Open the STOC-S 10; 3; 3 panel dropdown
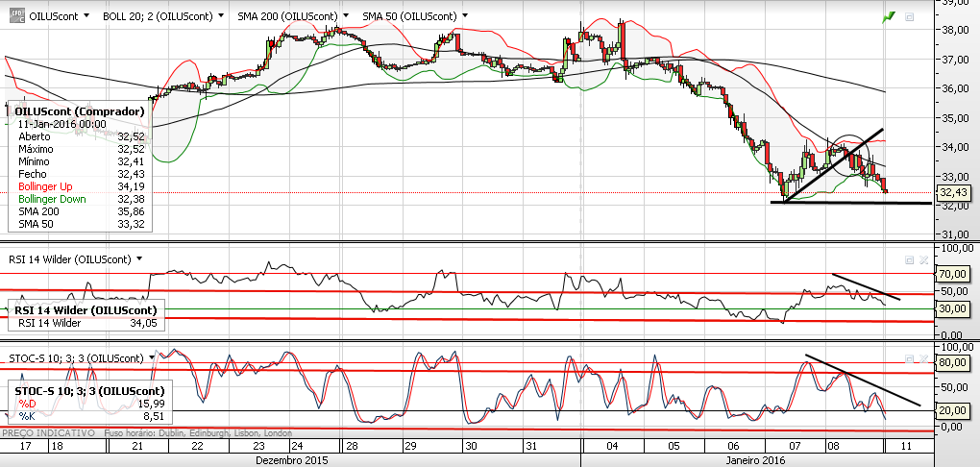 (151, 358)
